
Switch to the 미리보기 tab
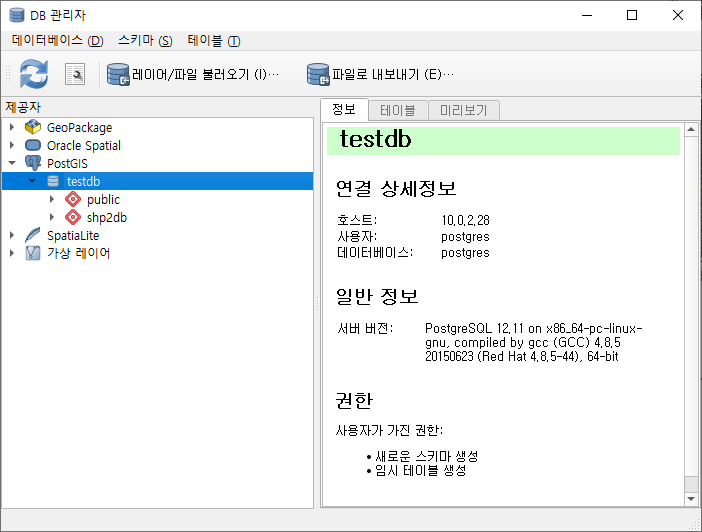tap(463, 110)
